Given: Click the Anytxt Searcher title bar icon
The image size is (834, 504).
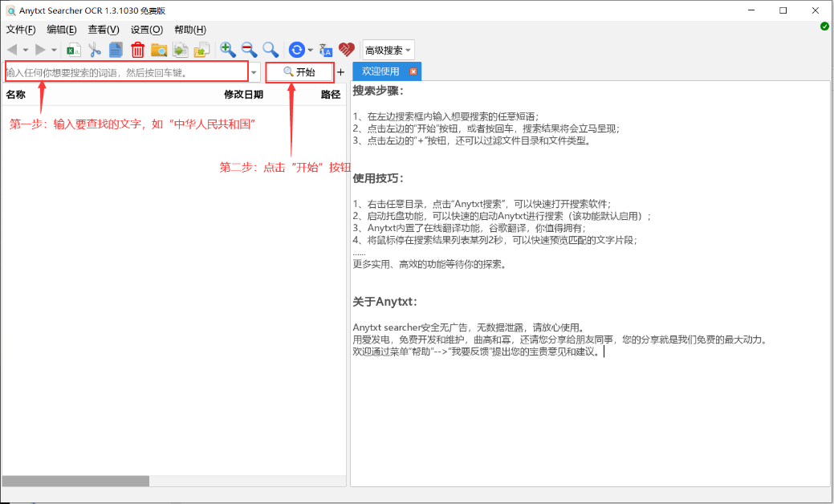Looking at the screenshot, I should [x=10, y=10].
